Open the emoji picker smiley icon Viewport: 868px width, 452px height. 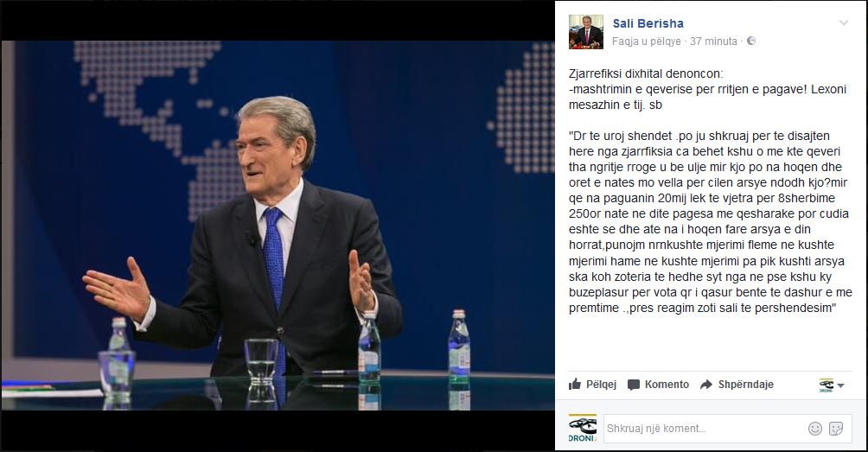(x=815, y=428)
